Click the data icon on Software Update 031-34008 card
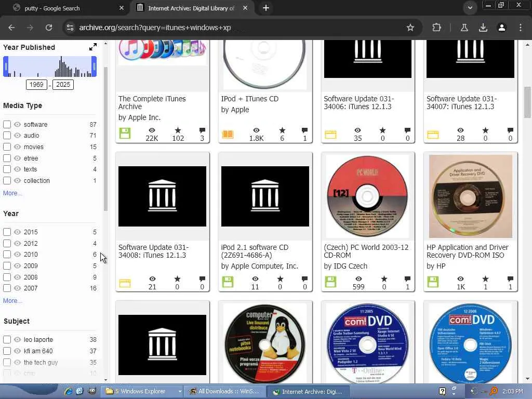 (x=125, y=283)
